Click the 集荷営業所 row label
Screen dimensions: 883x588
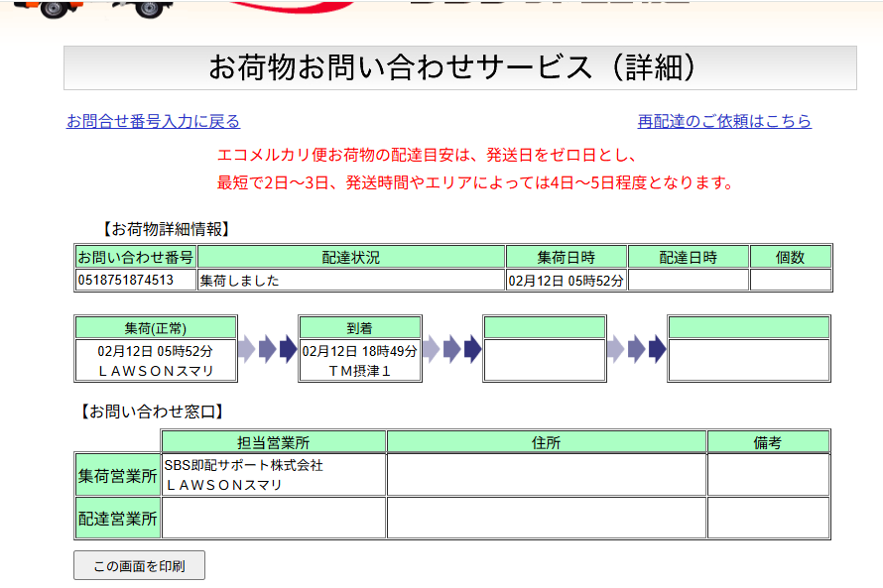(x=118, y=475)
